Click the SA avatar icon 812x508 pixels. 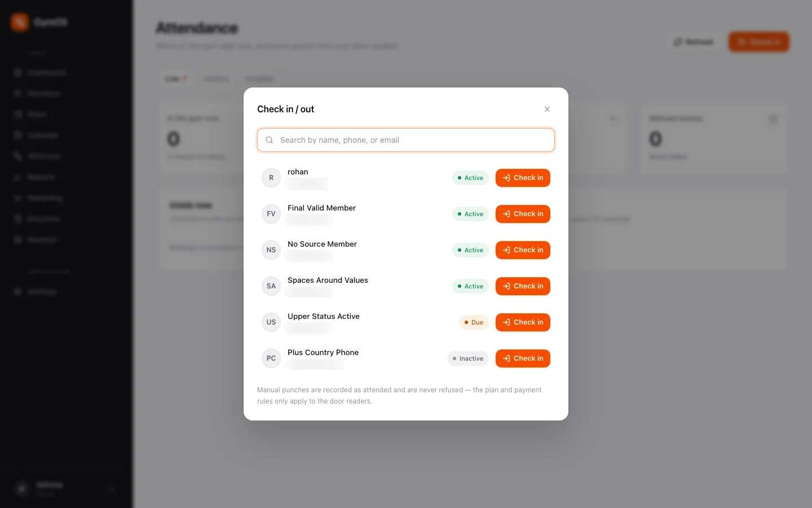coord(271,286)
